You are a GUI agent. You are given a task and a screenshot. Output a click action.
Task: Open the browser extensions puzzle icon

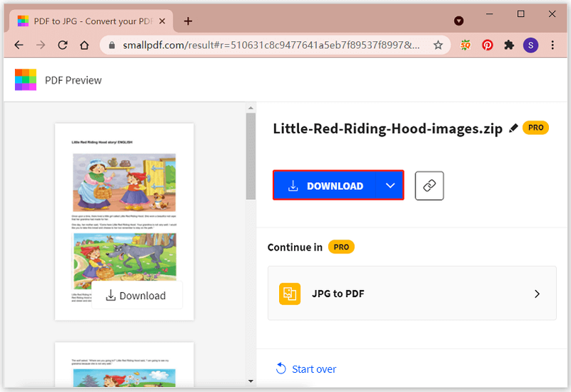tap(509, 45)
